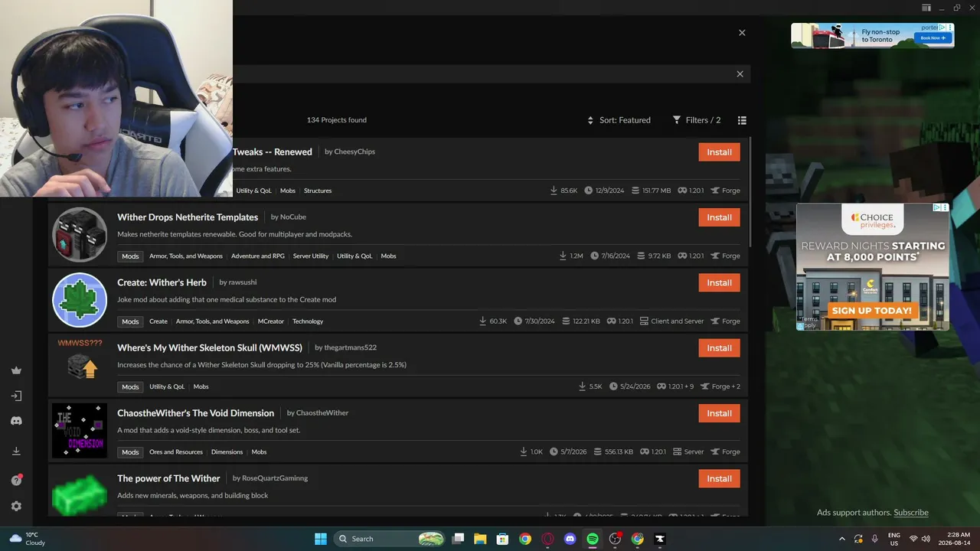
Task: Open the WMWSS mod thumbnail
Action: [x=80, y=365]
